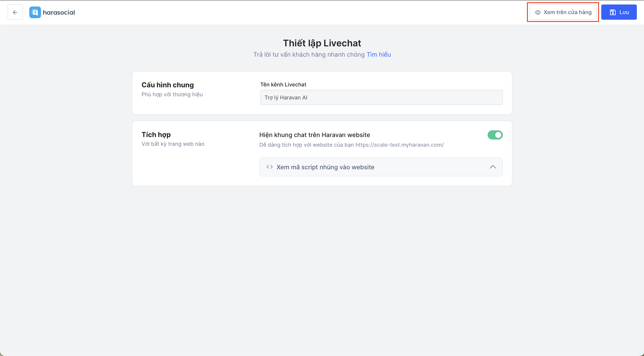The width and height of the screenshot is (644, 356).
Task: Click the Tích hợp section heading
Action: pyautogui.click(x=156, y=135)
